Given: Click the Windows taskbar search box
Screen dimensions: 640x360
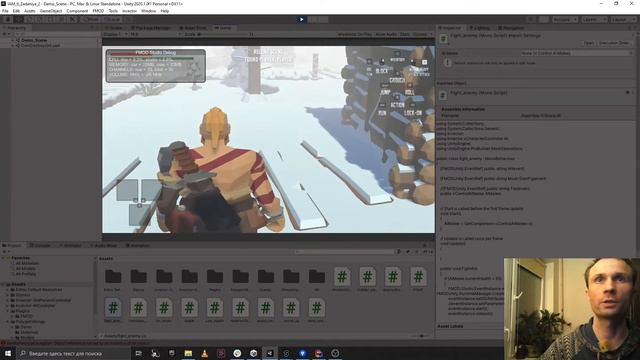Looking at the screenshot, I should [x=73, y=353].
